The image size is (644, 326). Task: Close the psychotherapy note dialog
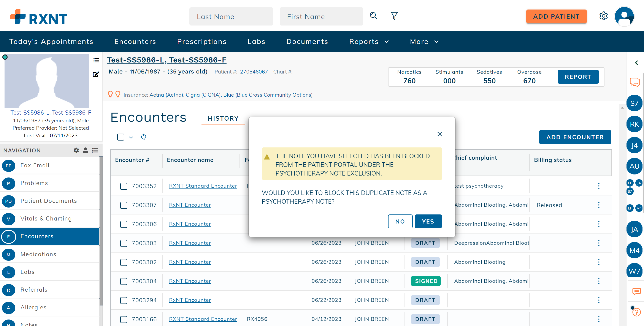pos(439,134)
